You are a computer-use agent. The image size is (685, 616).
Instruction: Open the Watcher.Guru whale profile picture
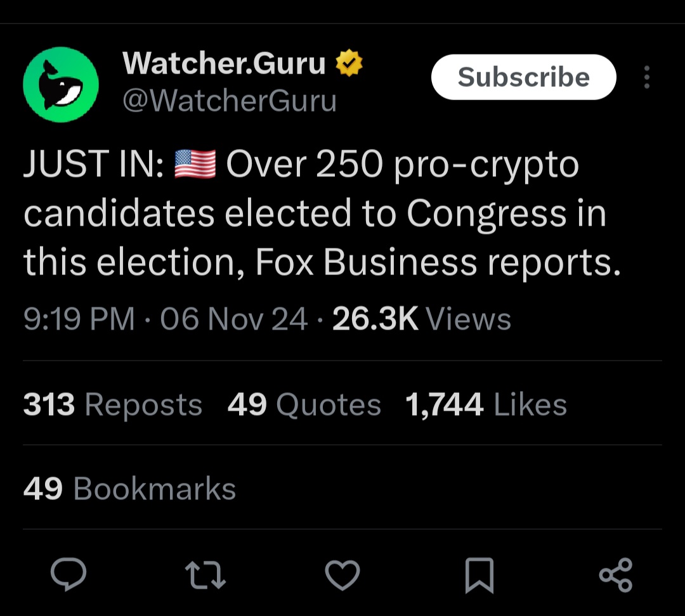coord(61,84)
